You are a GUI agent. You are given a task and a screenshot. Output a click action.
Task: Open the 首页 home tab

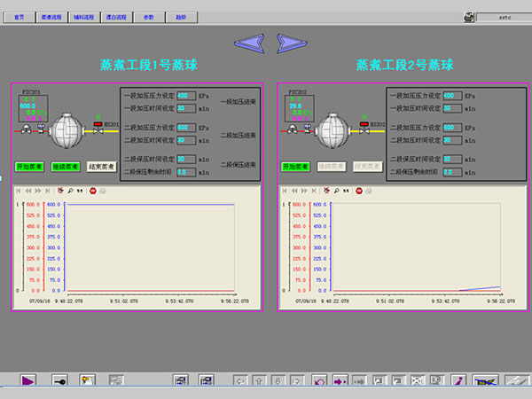(x=20, y=17)
